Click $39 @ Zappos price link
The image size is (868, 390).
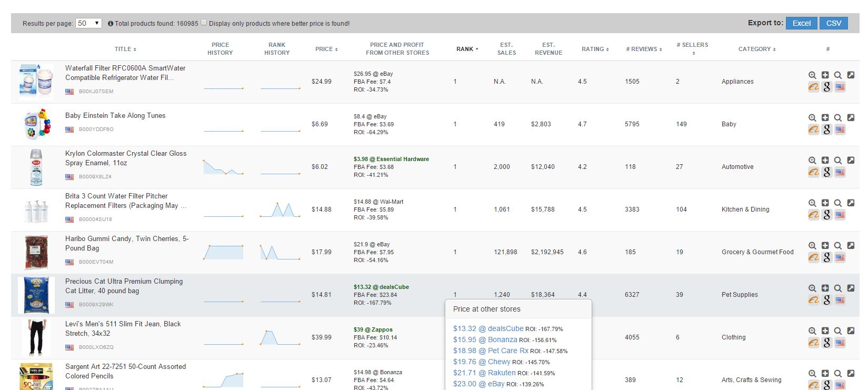tap(373, 329)
